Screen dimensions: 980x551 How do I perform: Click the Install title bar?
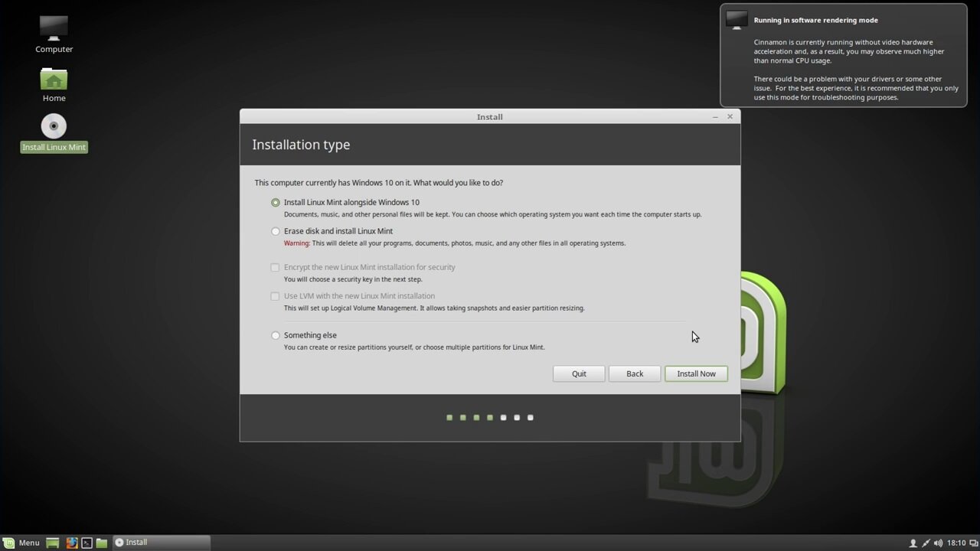[x=490, y=117]
